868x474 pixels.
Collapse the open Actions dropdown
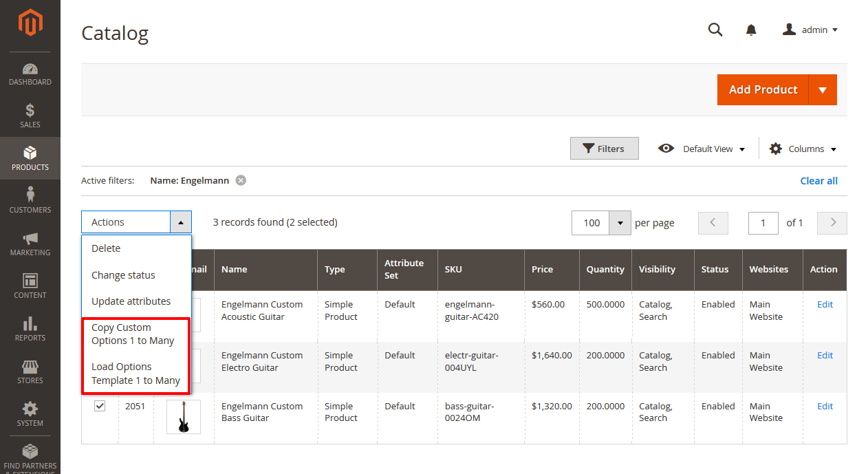181,222
